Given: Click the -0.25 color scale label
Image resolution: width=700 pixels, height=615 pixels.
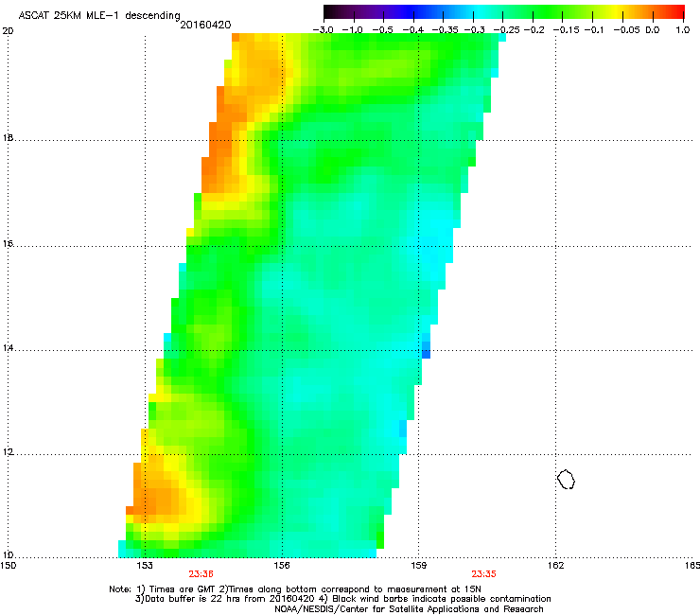Looking at the screenshot, I should pos(506,30).
